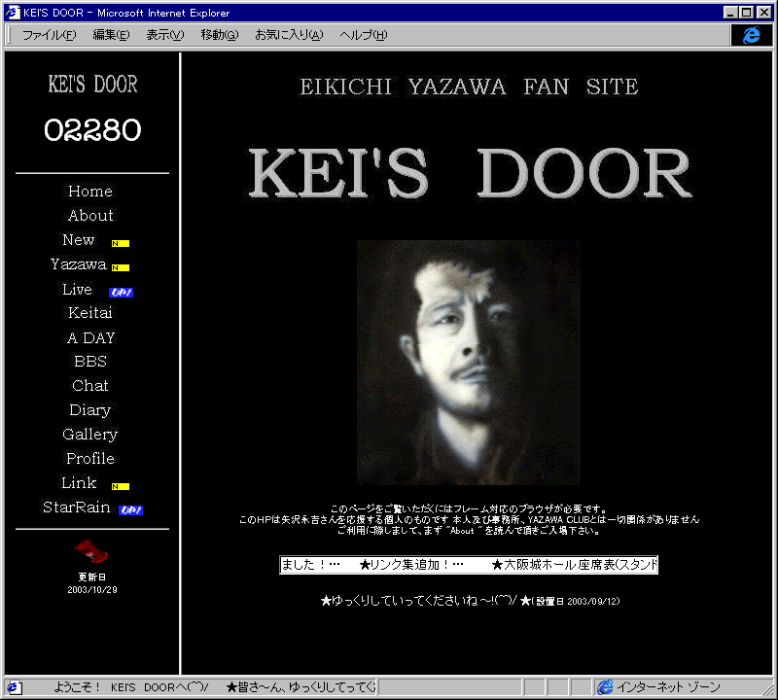Click the IE page icon in title bar
Image resolution: width=778 pixels, height=700 pixels.
pos(13,13)
